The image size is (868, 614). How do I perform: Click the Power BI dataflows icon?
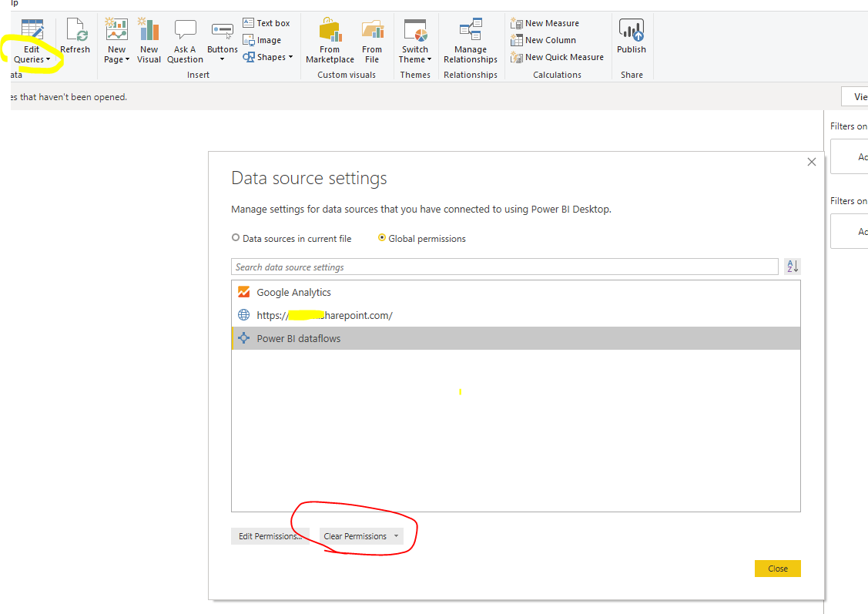[243, 338]
